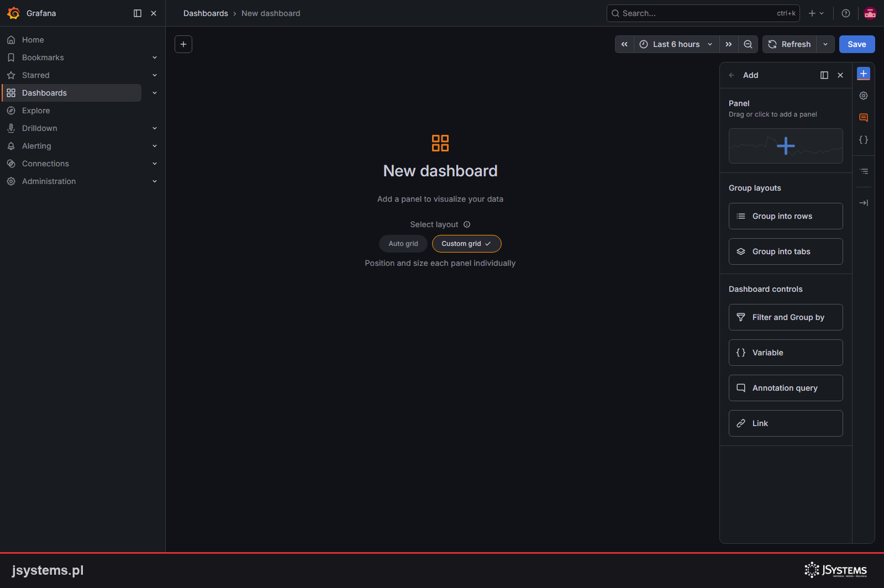884x588 pixels.
Task: Click the blue Add plus icon in the side toolbar
Action: pyautogui.click(x=864, y=73)
